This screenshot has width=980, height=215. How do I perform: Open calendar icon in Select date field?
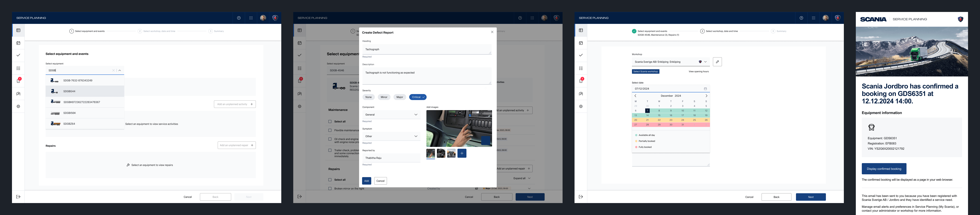[705, 88]
